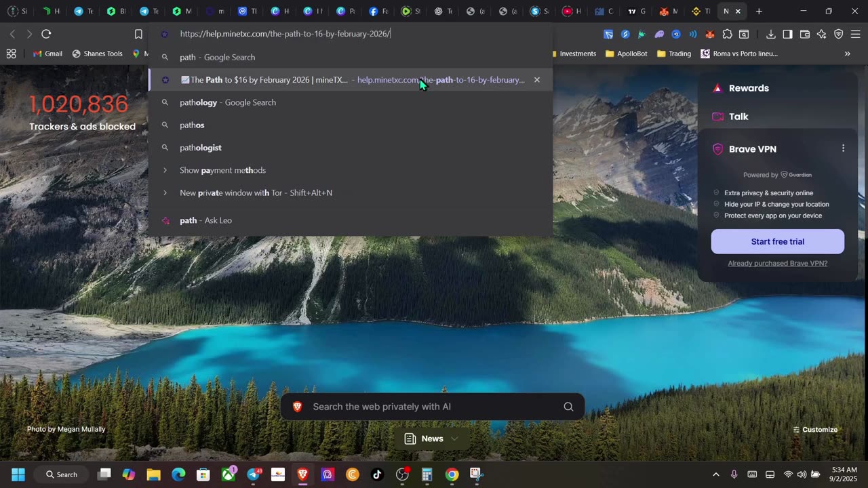Open the Brave hamburger main menu

click(x=855, y=34)
